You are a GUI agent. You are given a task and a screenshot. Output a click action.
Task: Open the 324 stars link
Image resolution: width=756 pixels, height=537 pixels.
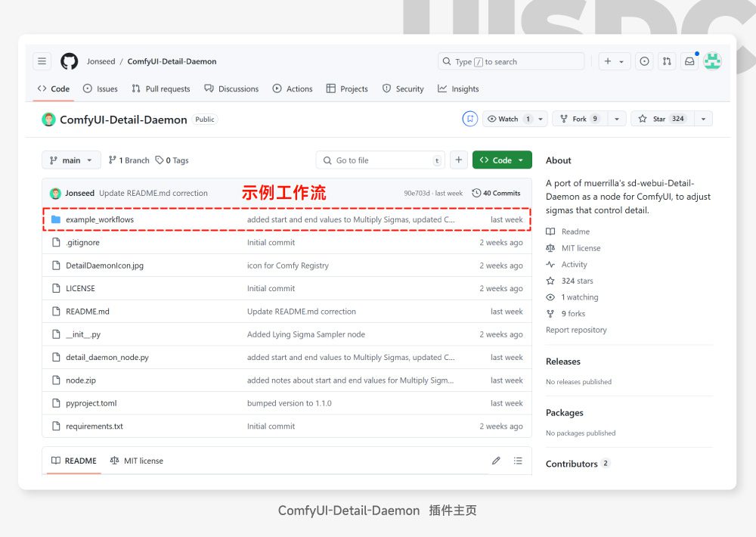(x=569, y=281)
